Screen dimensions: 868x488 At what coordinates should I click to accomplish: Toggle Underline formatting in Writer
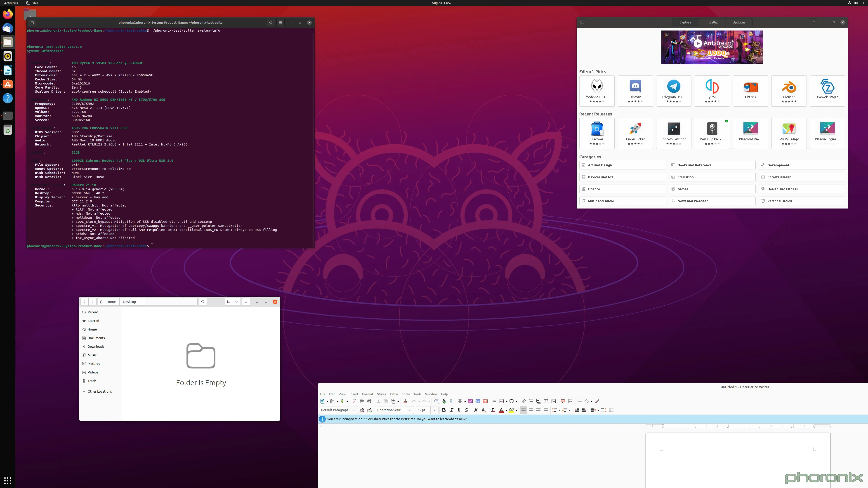pyautogui.click(x=459, y=410)
